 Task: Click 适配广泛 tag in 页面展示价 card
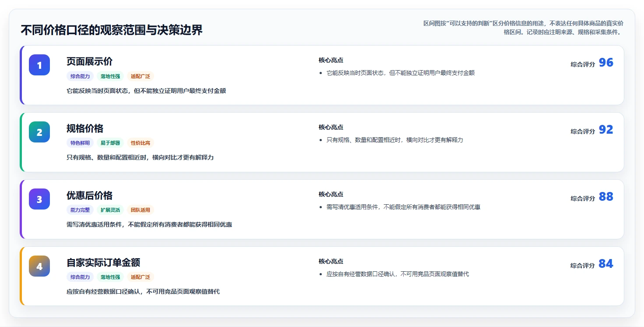pyautogui.click(x=141, y=76)
